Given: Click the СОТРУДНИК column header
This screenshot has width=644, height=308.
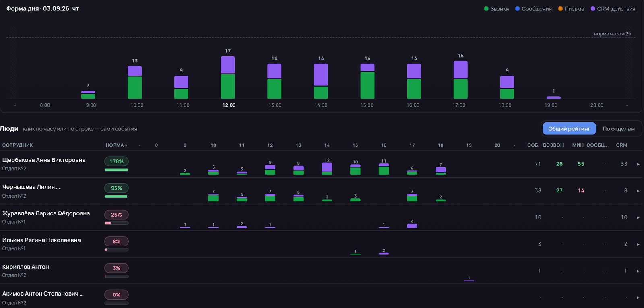Looking at the screenshot, I should (18, 145).
